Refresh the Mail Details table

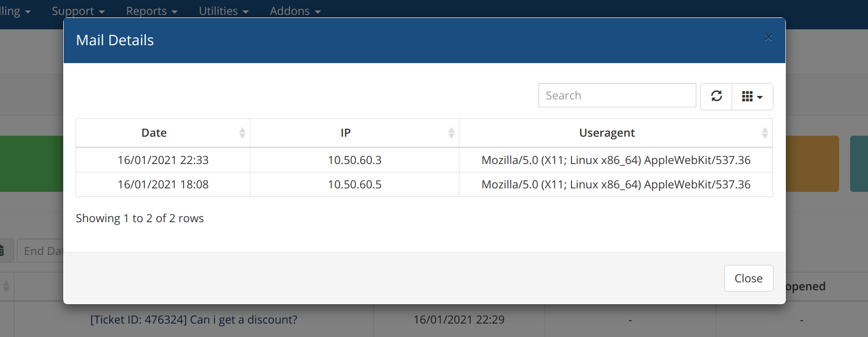[716, 96]
